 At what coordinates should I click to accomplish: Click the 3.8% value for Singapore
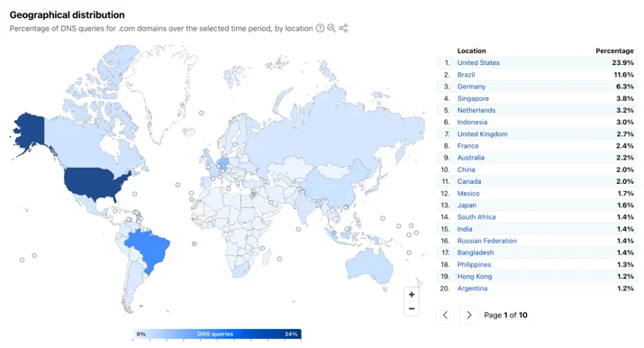click(x=625, y=98)
